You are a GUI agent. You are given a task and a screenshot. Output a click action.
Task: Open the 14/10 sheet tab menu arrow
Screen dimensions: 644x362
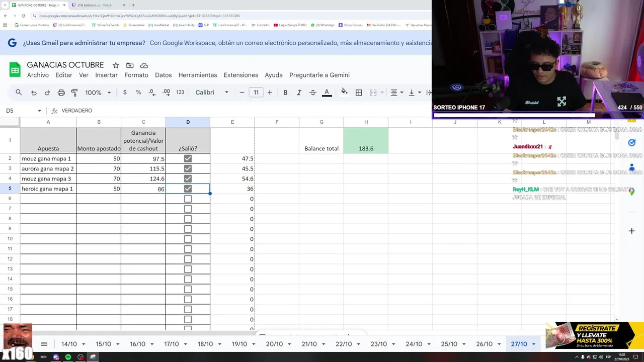(84, 344)
